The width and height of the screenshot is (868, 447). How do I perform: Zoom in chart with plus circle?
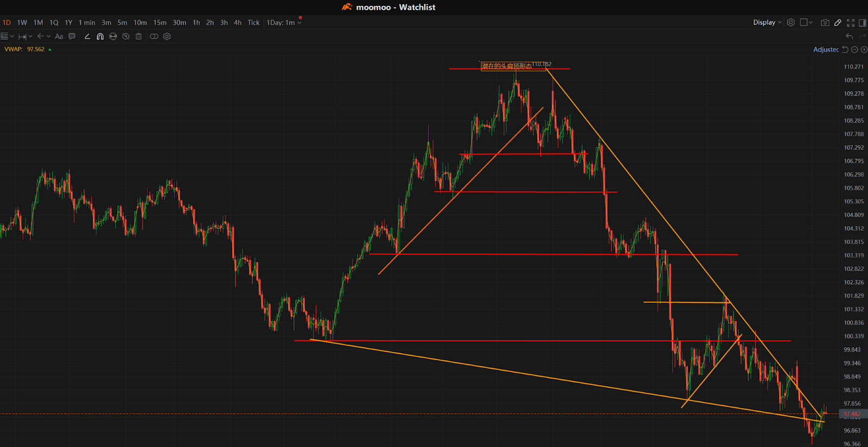click(x=864, y=49)
